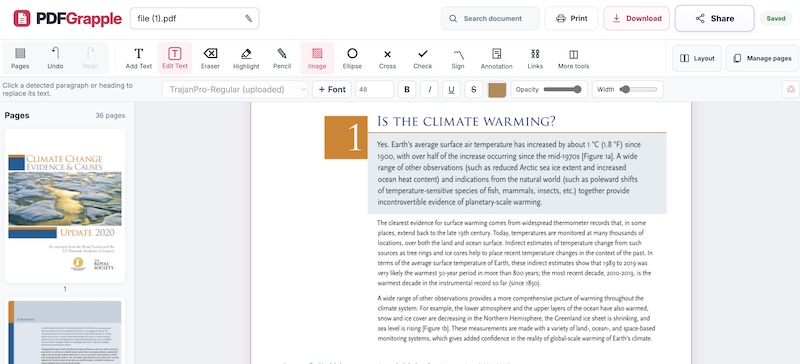Click paragraph starting 'The clearest evidence'
This screenshot has width=800, height=364.
pos(515,253)
